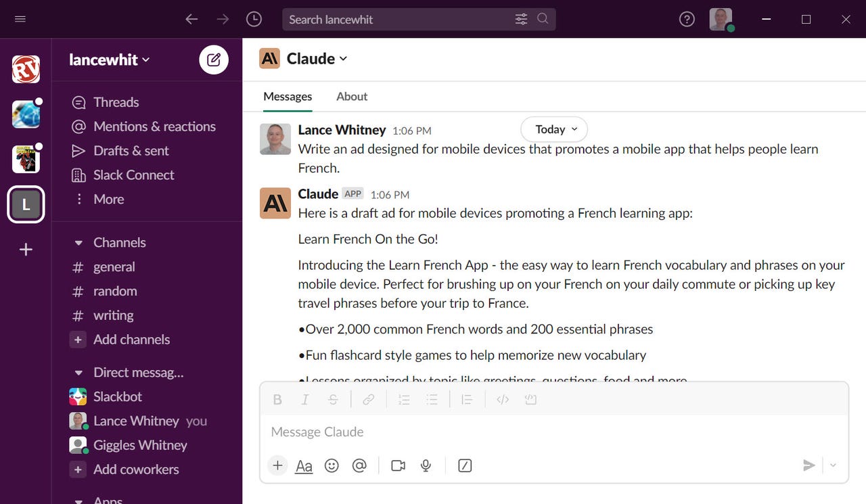Open the history clock icon
The height and width of the screenshot is (504, 866).
pos(254,19)
